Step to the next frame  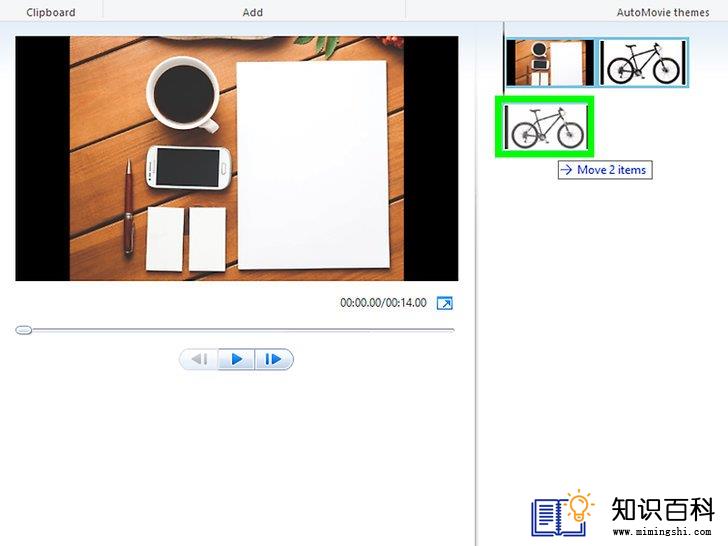[x=273, y=359]
